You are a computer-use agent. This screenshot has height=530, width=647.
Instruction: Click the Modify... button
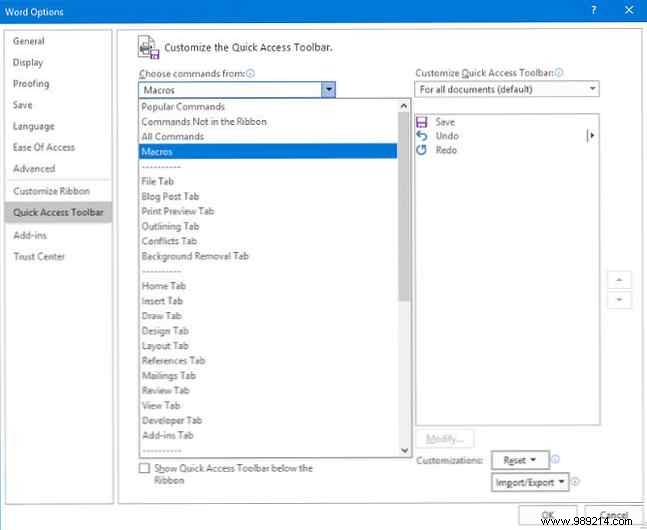[445, 439]
